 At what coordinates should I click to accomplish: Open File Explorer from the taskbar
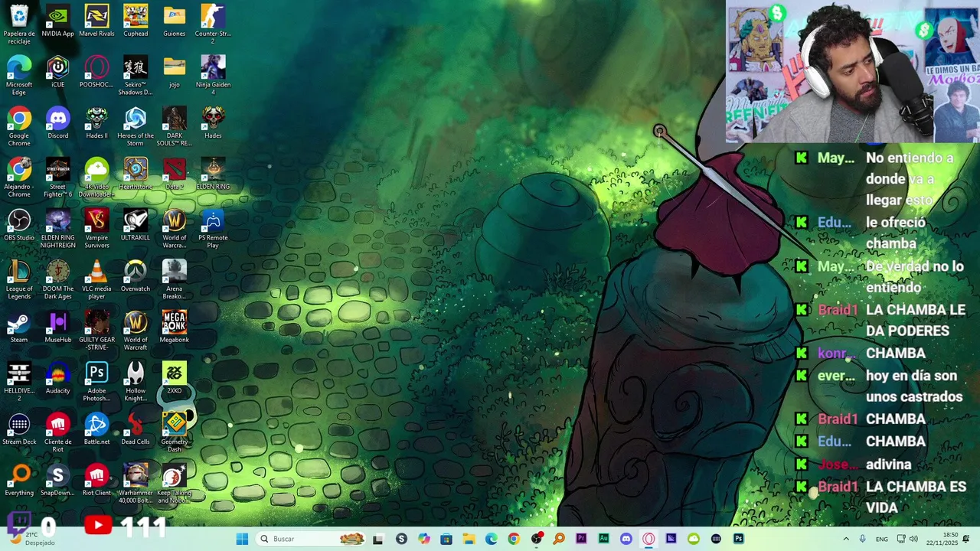pyautogui.click(x=469, y=539)
